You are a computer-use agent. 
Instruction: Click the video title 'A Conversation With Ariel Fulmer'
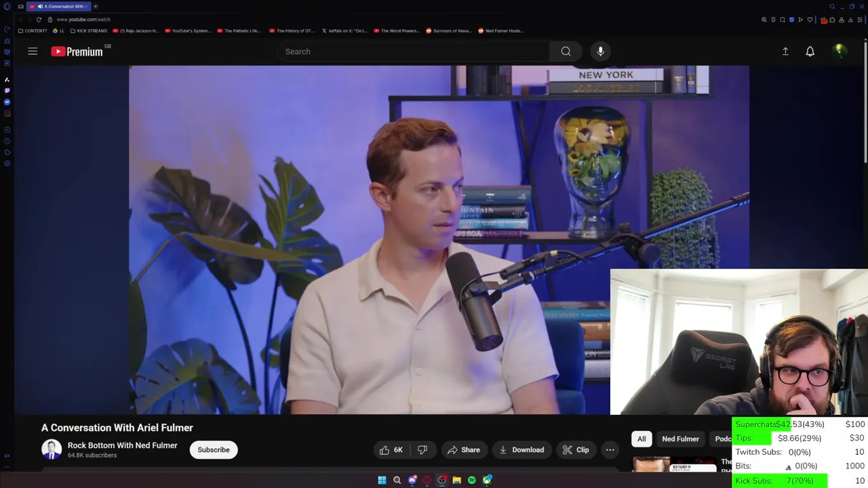(117, 428)
